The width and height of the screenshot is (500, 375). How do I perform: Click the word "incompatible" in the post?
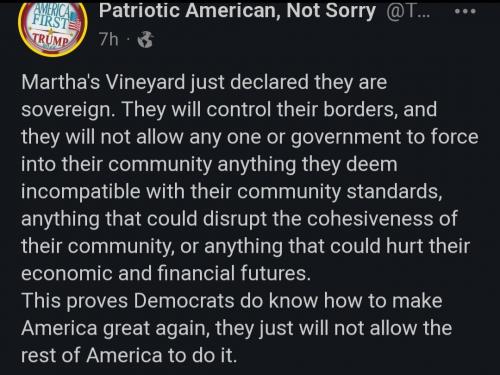(x=81, y=192)
